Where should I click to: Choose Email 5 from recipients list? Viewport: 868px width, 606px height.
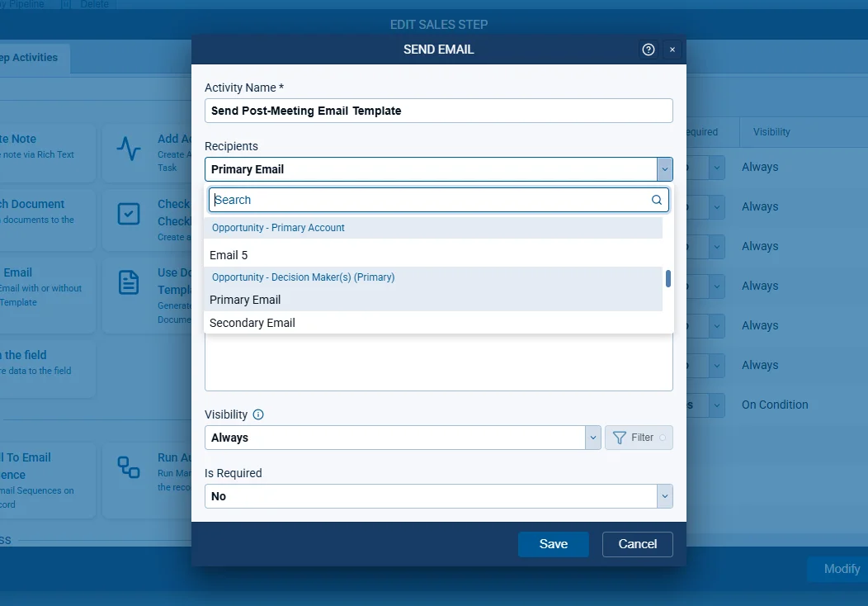click(x=433, y=255)
